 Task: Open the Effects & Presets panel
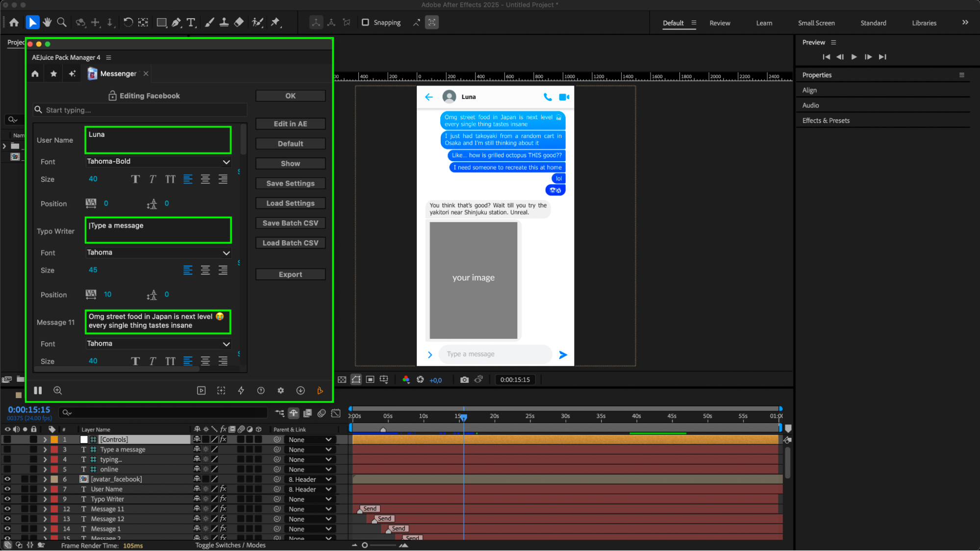point(826,121)
